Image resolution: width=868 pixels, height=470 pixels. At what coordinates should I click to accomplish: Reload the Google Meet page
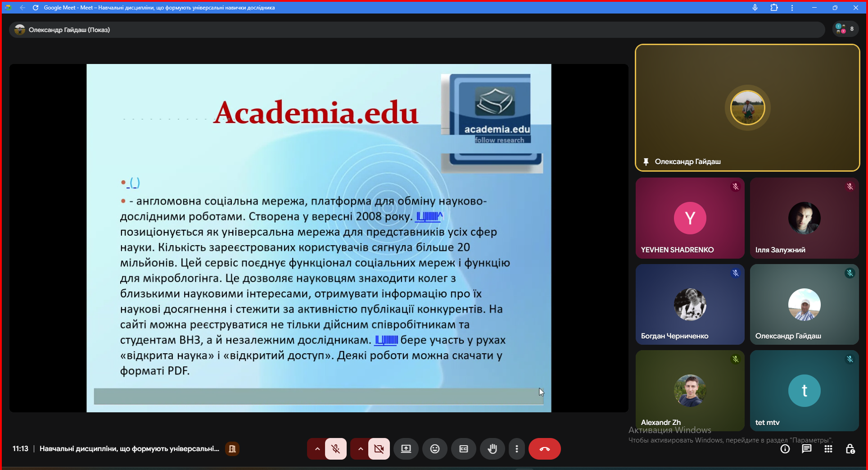36,8
